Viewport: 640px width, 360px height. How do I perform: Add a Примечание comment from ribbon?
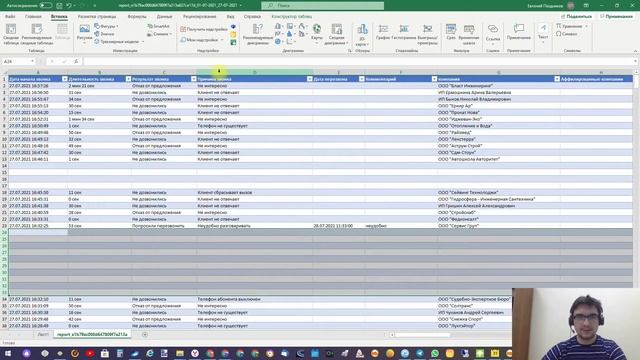pyautogui.click(x=519, y=33)
